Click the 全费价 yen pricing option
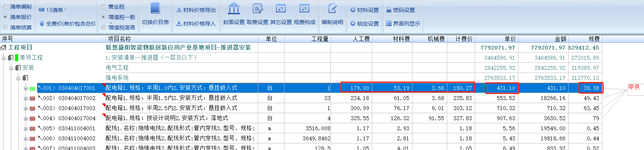This screenshot has width=644, height=150. [67, 24]
